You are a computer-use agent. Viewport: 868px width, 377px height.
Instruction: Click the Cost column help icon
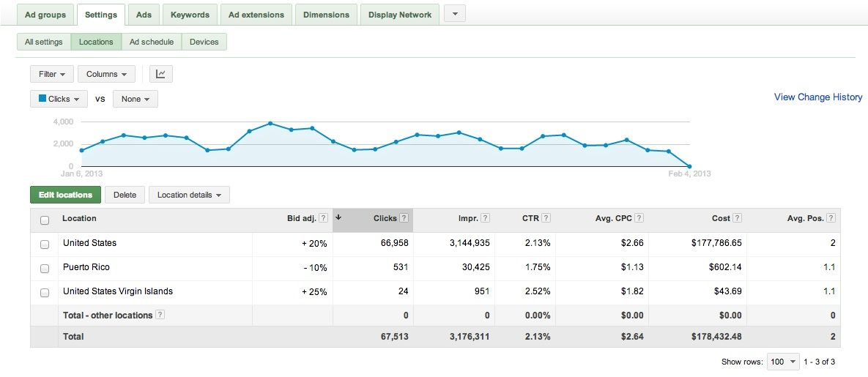click(736, 218)
